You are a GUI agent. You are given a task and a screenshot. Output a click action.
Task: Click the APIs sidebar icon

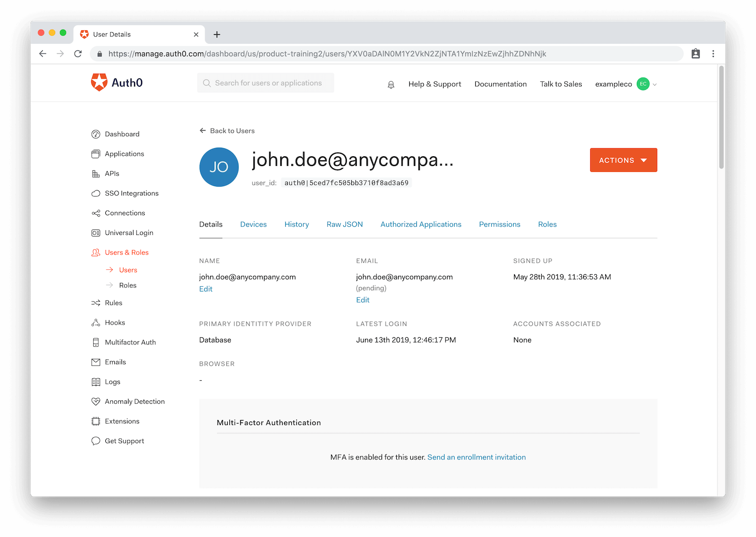pos(96,173)
